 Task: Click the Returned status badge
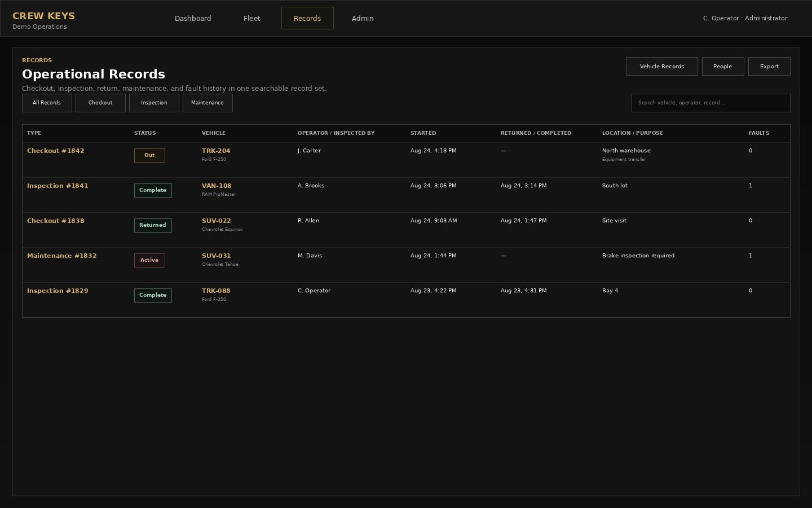pyautogui.click(x=153, y=225)
